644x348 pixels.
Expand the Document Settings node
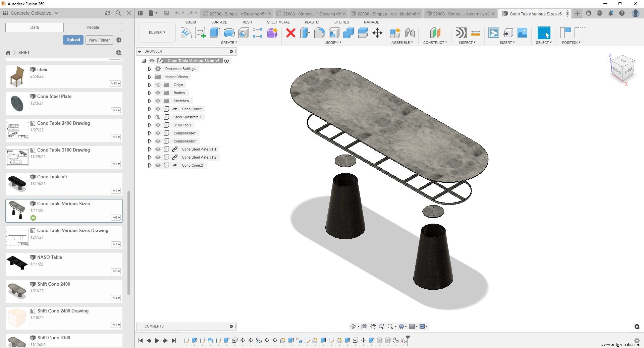[150, 69]
